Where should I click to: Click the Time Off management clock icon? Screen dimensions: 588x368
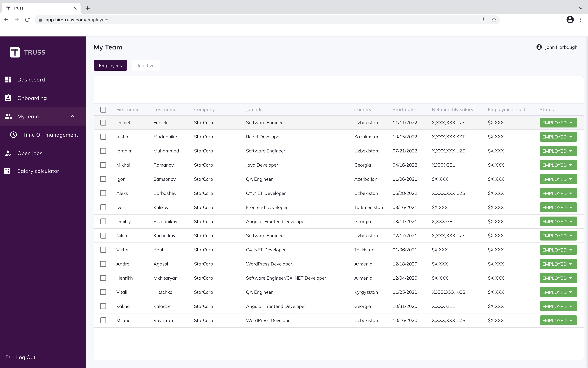click(13, 135)
